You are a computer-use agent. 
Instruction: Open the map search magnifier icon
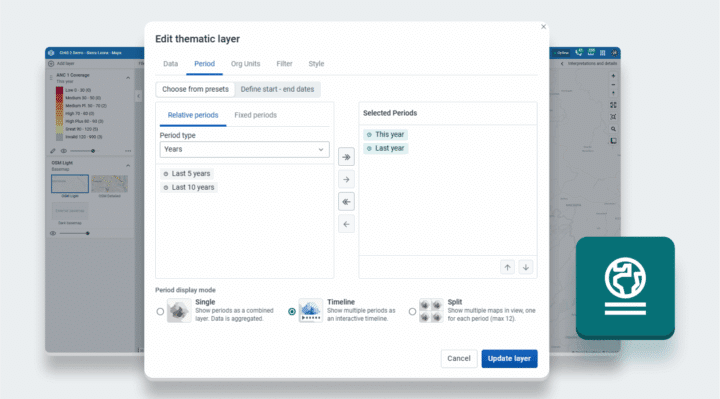(x=613, y=129)
